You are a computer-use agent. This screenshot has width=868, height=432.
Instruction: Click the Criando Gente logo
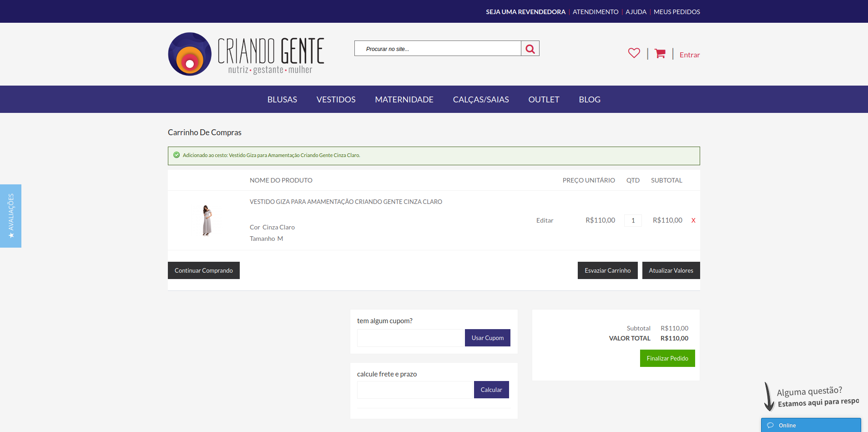(246, 54)
